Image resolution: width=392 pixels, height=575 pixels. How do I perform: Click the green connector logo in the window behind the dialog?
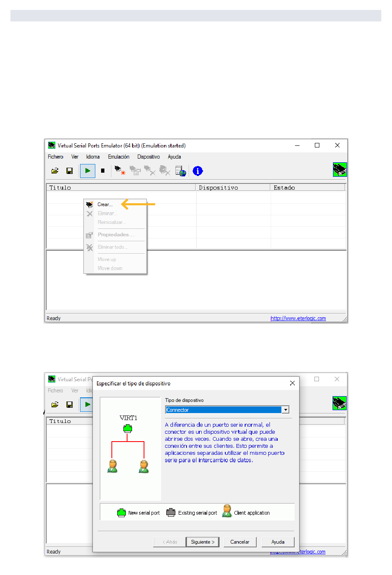[340, 403]
